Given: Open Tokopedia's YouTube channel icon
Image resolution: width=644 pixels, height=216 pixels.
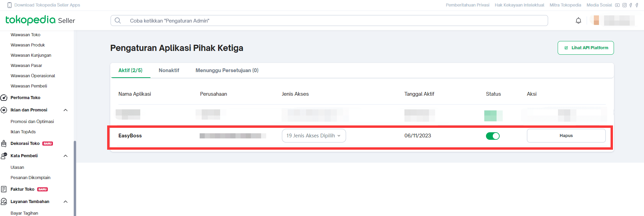Looking at the screenshot, I should [617, 5].
